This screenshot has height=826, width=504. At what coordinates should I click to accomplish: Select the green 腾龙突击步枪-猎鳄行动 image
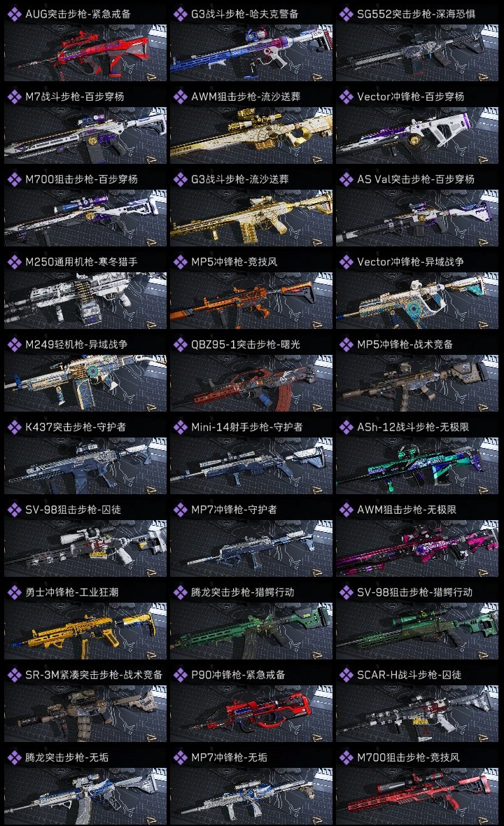[x=251, y=631]
